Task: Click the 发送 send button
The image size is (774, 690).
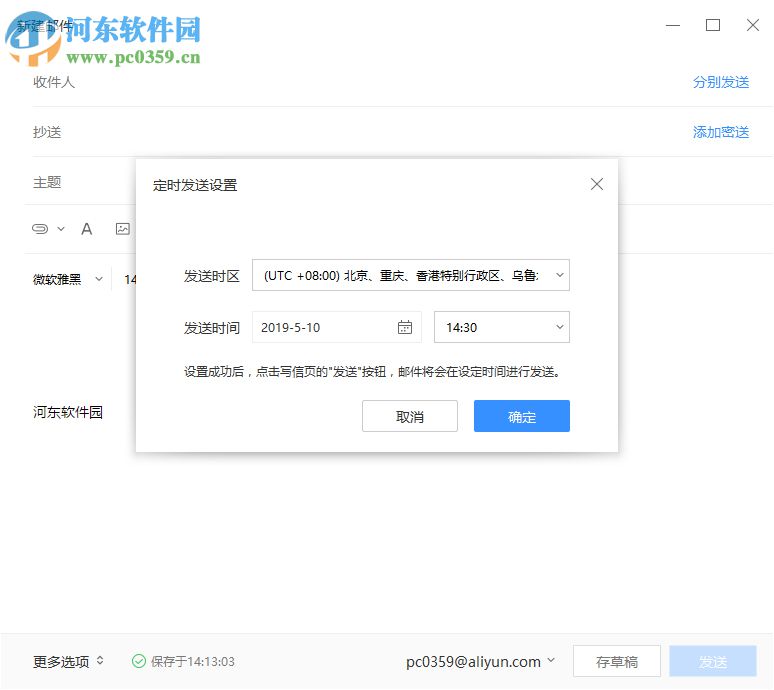Action: pyautogui.click(x=713, y=661)
